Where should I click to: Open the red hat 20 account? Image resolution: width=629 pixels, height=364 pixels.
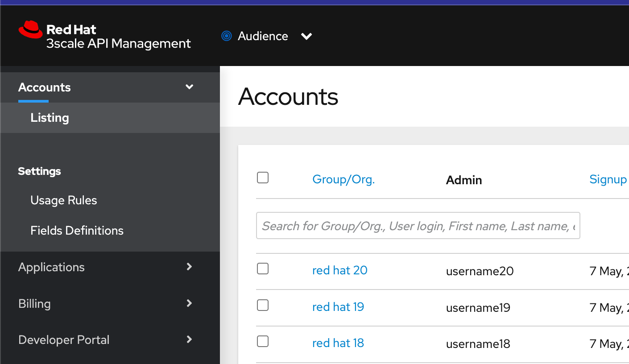click(x=339, y=270)
